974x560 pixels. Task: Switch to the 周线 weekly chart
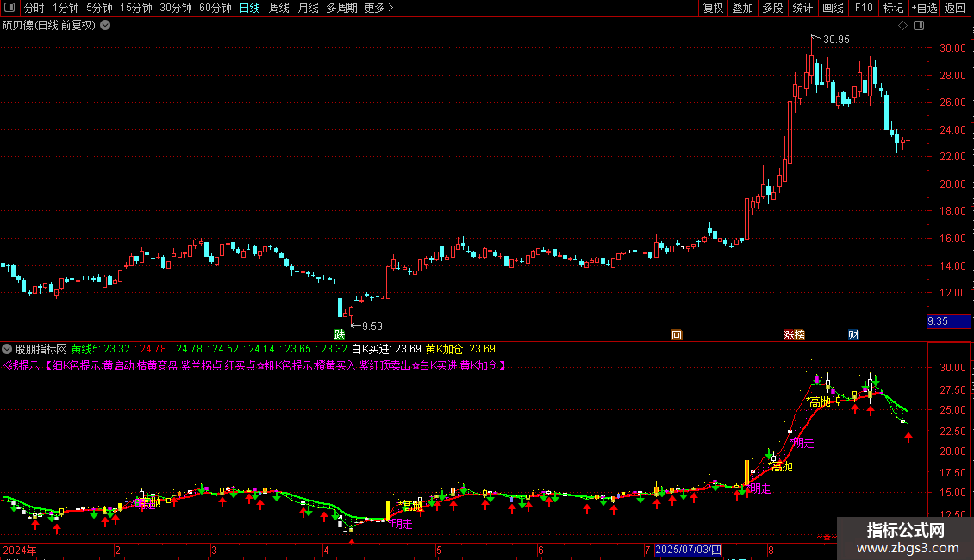coord(279,8)
